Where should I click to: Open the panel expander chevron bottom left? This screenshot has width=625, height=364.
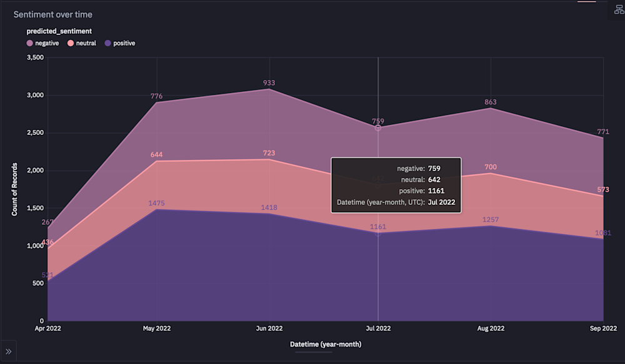9,350
